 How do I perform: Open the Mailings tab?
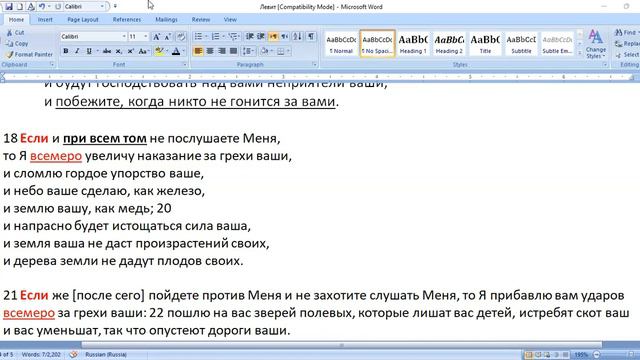point(166,20)
